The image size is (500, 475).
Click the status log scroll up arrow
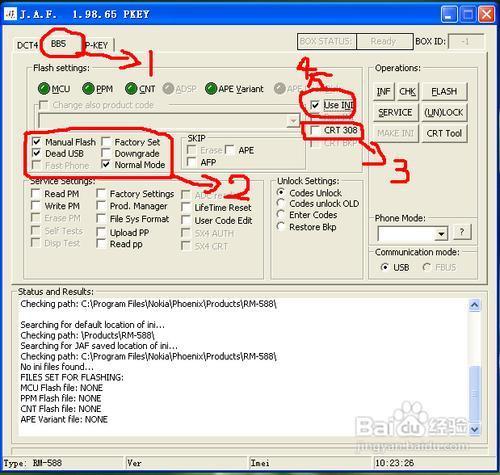(474, 305)
